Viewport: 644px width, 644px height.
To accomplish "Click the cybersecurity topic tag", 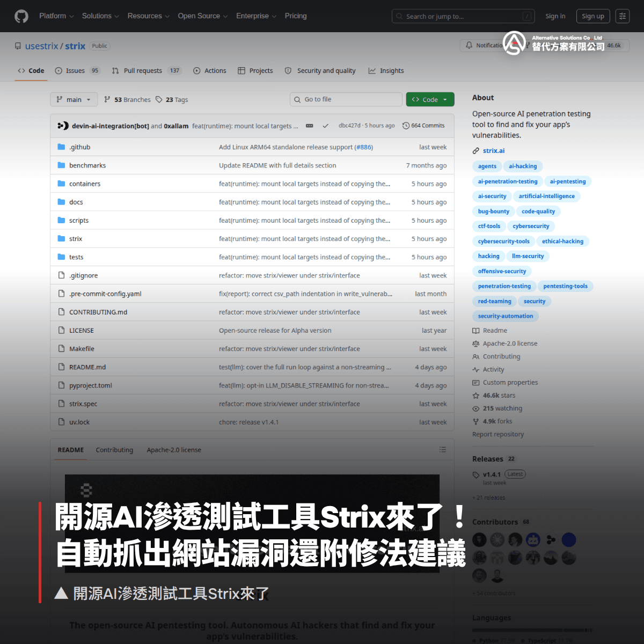I will [x=531, y=226].
